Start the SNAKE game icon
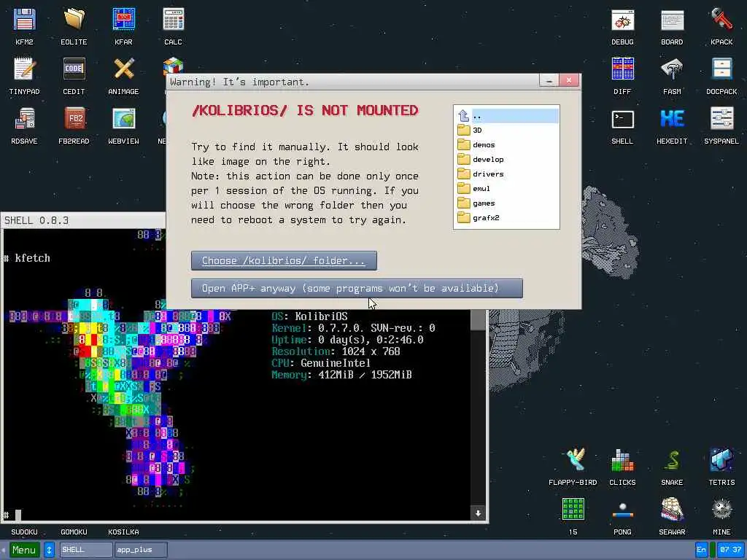This screenshot has width=747, height=560. click(672, 461)
